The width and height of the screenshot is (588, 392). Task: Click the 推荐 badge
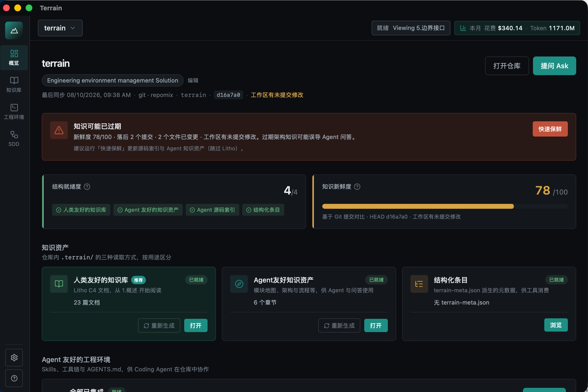(138, 280)
